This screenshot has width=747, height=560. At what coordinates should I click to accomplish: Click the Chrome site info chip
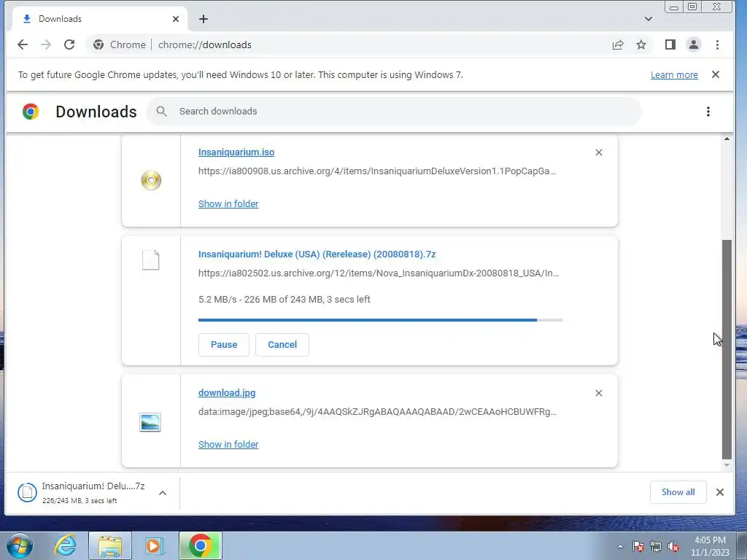[119, 44]
